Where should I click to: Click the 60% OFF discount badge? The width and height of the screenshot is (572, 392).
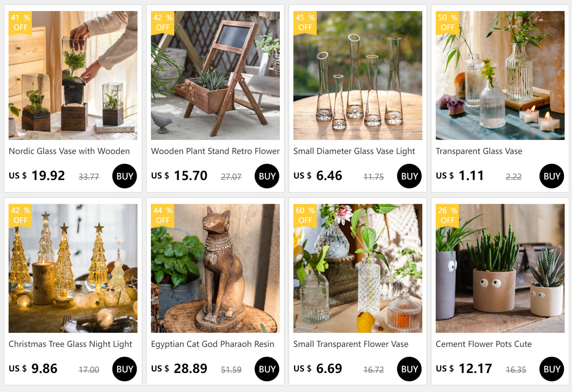pos(305,216)
